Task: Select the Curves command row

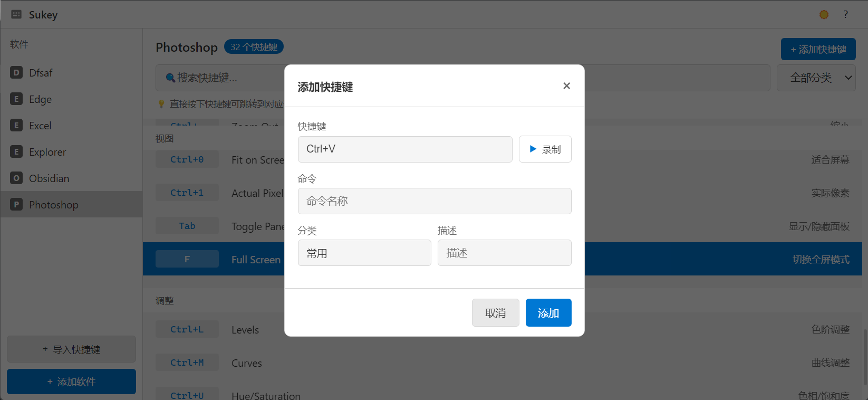Action: point(503,363)
